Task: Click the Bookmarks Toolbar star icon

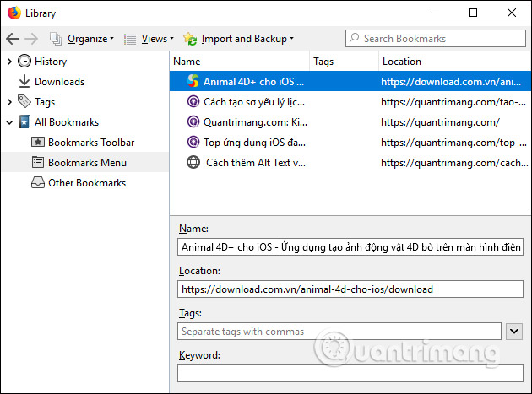Action: pyautogui.click(x=38, y=143)
